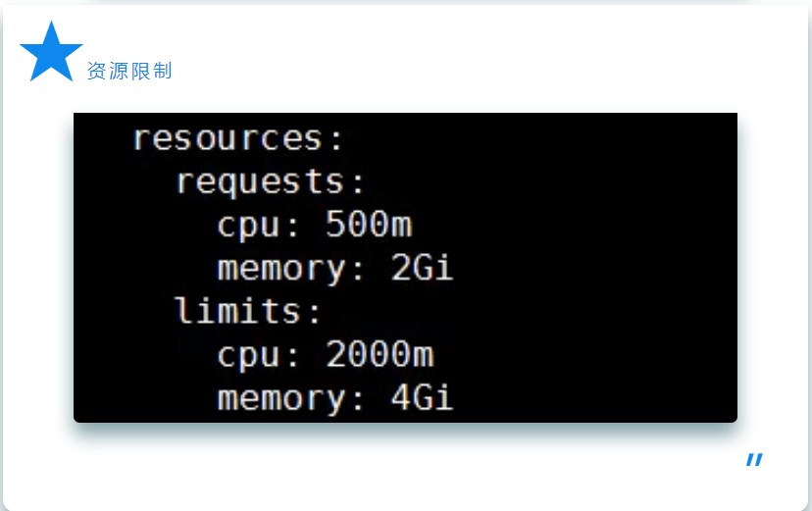Click the colon after "limits"
This screenshot has height=511, width=812.
click(x=315, y=313)
